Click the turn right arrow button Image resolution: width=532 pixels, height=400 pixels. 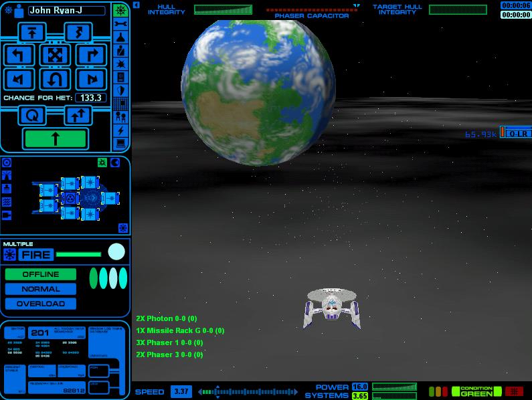point(91,55)
